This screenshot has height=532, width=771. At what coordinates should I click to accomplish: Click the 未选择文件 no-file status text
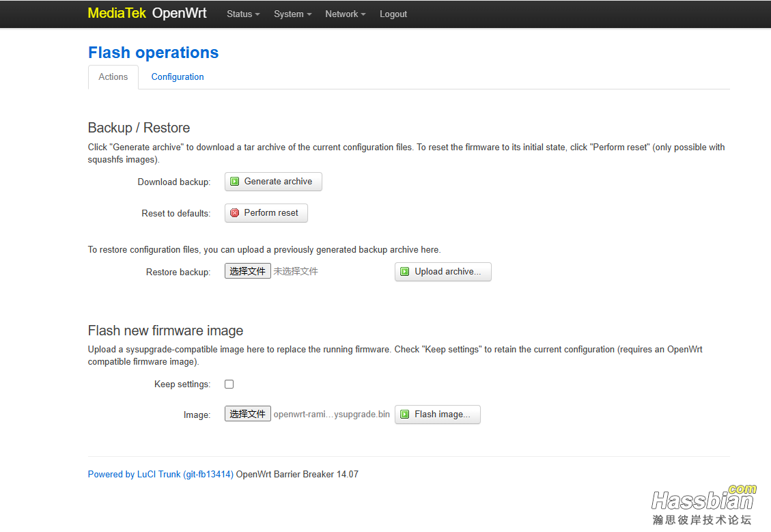296,271
